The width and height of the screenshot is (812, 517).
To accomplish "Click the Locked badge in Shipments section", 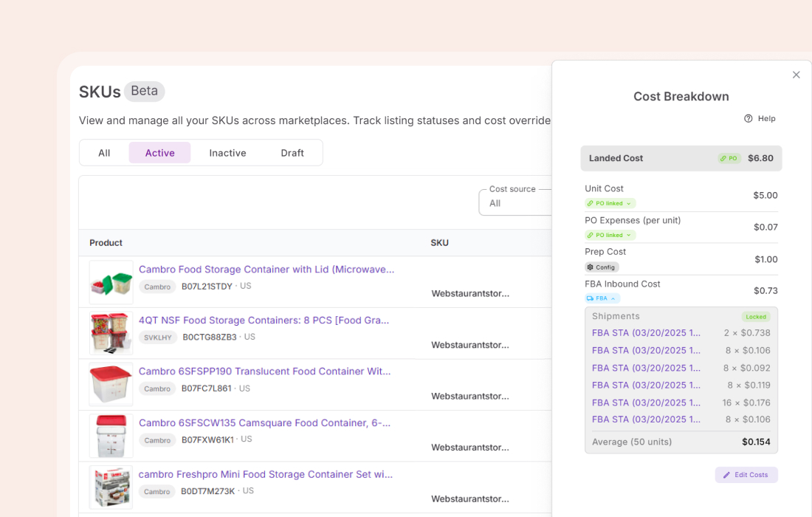I will tap(755, 316).
